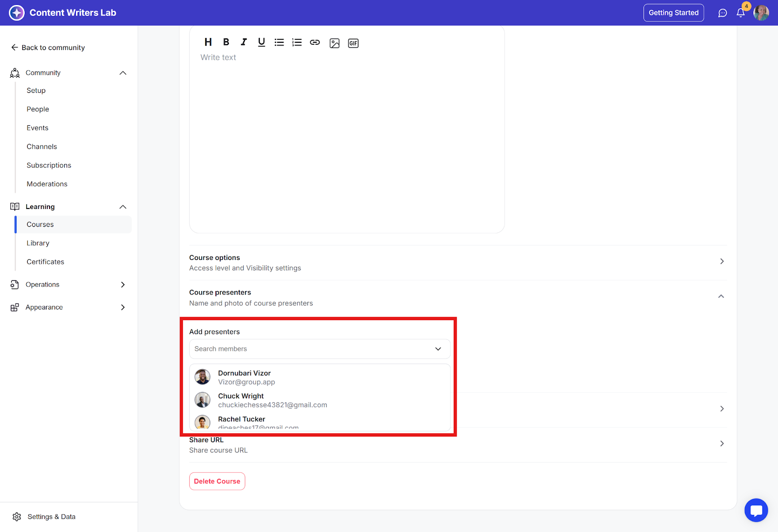Insert an image into the editor
The image size is (778, 532).
click(x=335, y=43)
